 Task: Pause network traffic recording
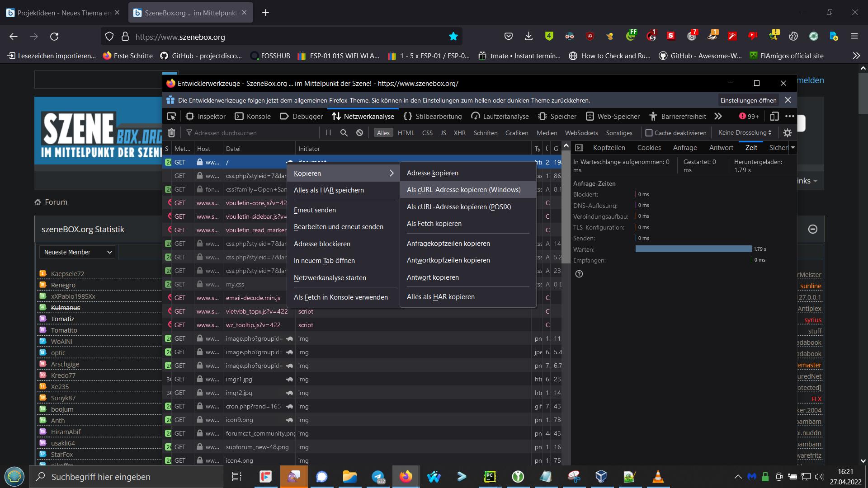[329, 132]
